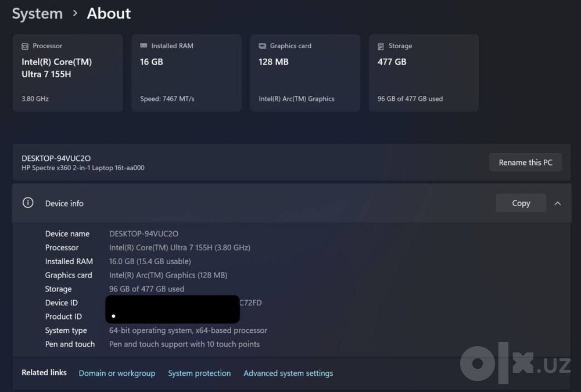Click the 'Device ID' row label

click(62, 303)
